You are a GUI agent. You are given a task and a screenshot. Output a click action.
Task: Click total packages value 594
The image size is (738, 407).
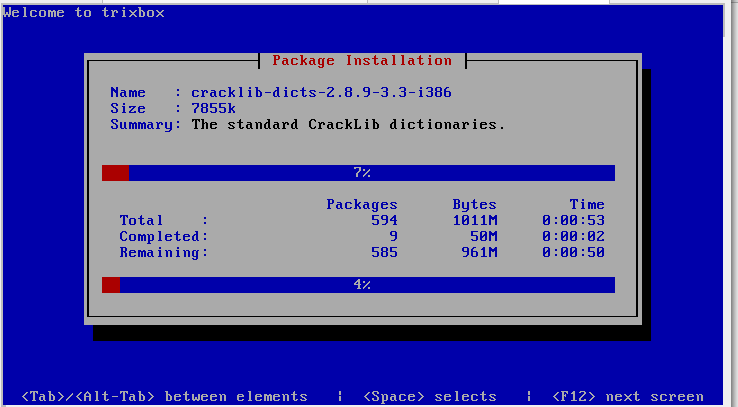pos(385,220)
